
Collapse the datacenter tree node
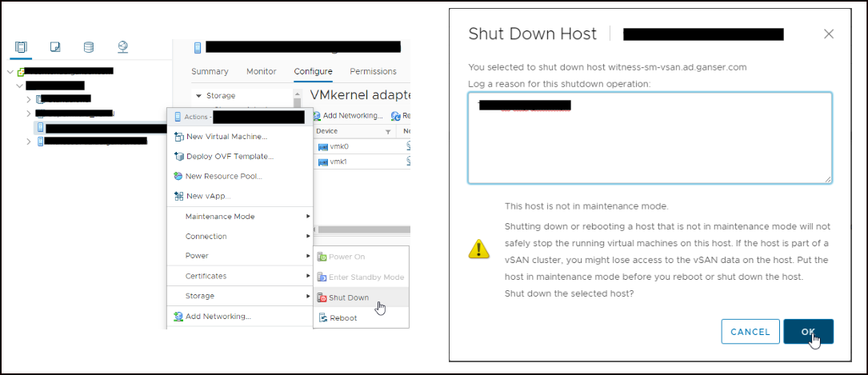20,86
